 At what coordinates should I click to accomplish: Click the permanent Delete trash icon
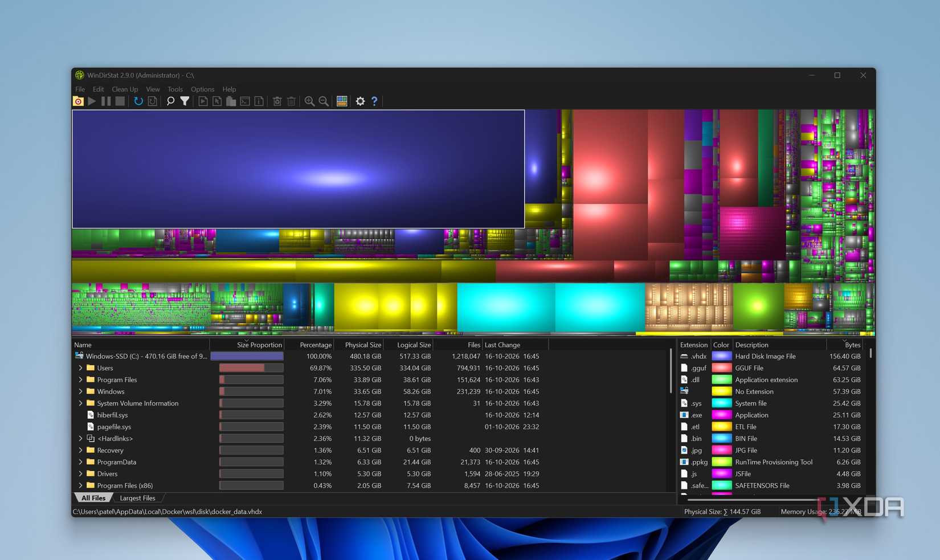pos(291,101)
